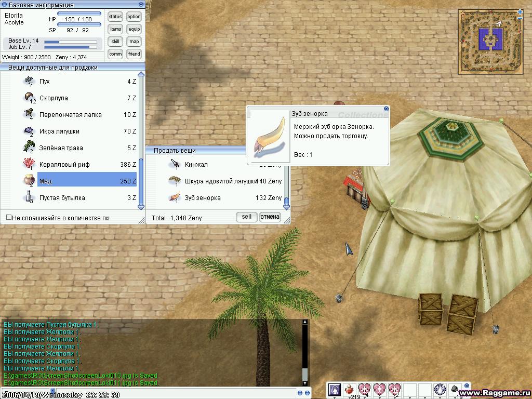This screenshot has height=399, width=532.
Task: Select the Икра лягушки item icon
Action: coord(29,131)
